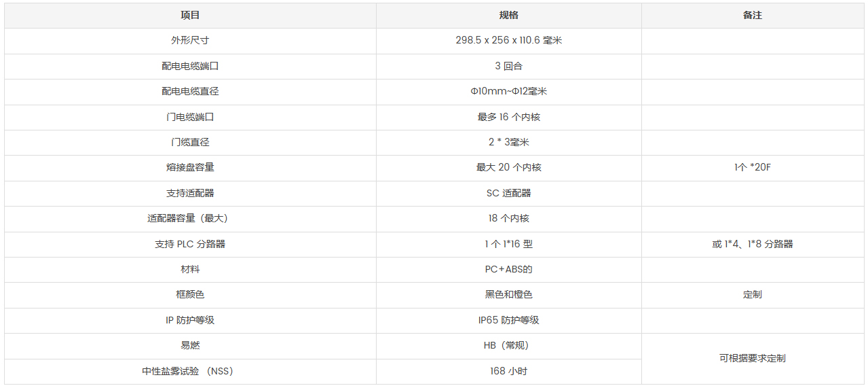This screenshot has height=388, width=868.
Task: Select the 168 小时 value cell
Action: 508,371
